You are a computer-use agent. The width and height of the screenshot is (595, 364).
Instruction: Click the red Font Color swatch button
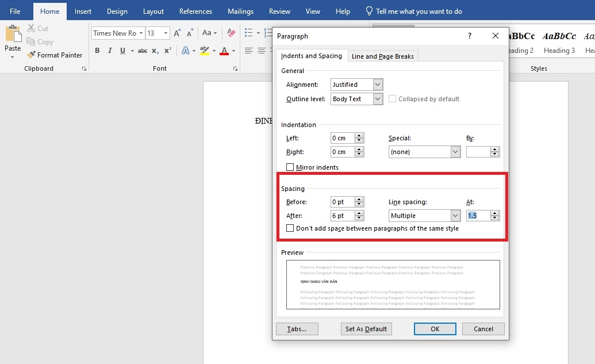[x=224, y=51]
